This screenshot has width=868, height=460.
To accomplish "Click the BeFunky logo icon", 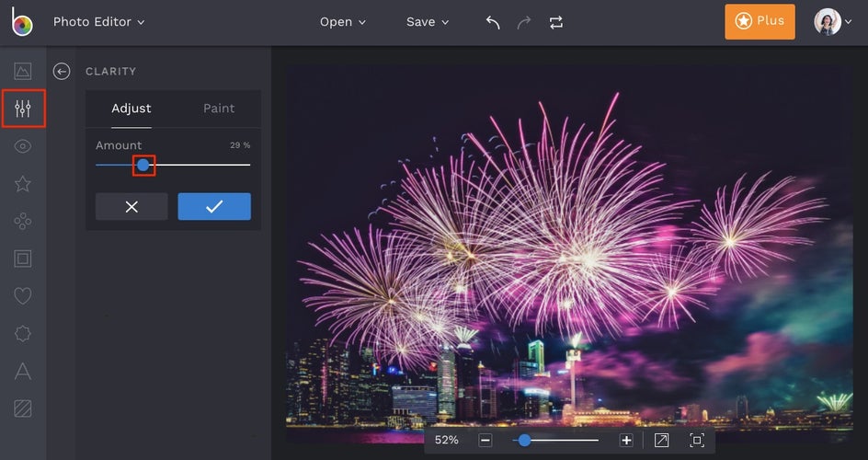I will (22, 21).
